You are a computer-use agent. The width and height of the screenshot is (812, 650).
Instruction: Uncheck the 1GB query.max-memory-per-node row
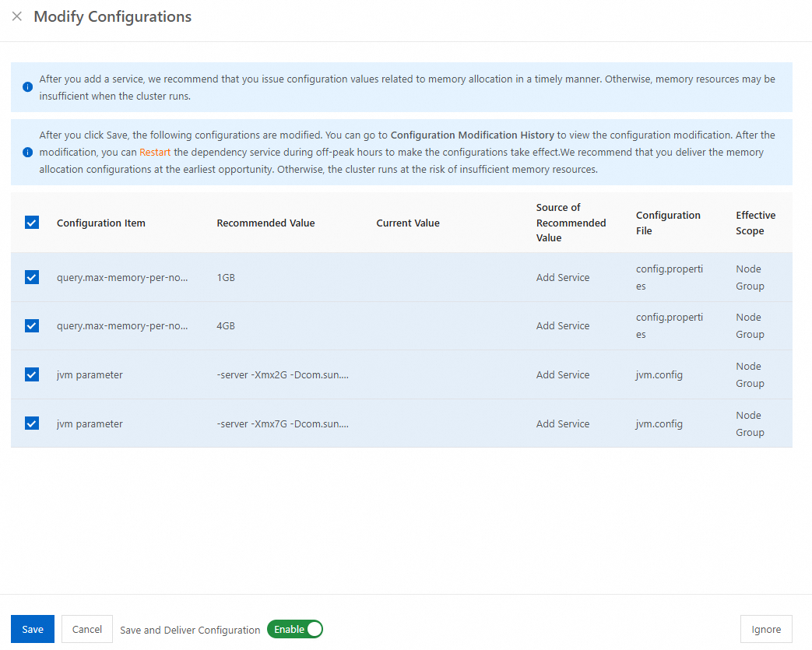[32, 277]
